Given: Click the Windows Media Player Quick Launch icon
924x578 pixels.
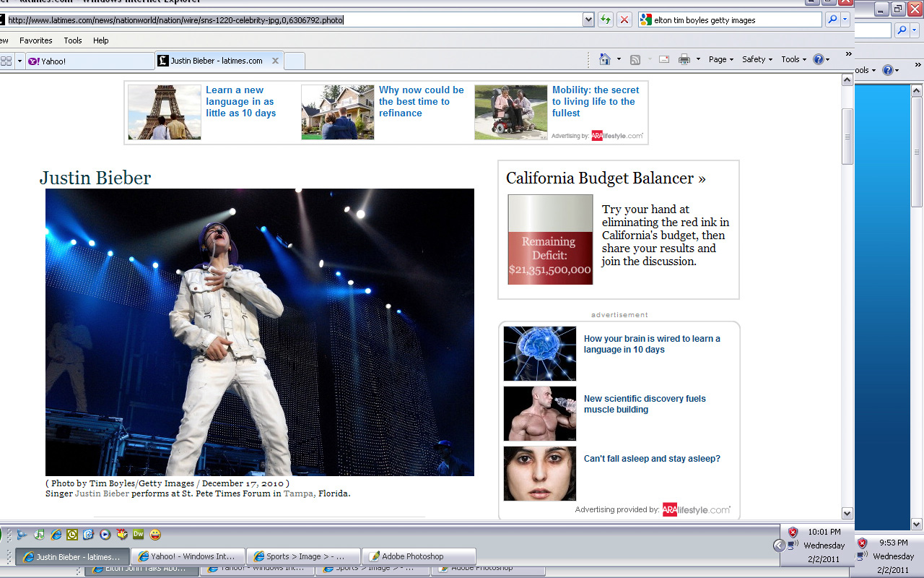Looking at the screenshot, I should click(x=105, y=535).
